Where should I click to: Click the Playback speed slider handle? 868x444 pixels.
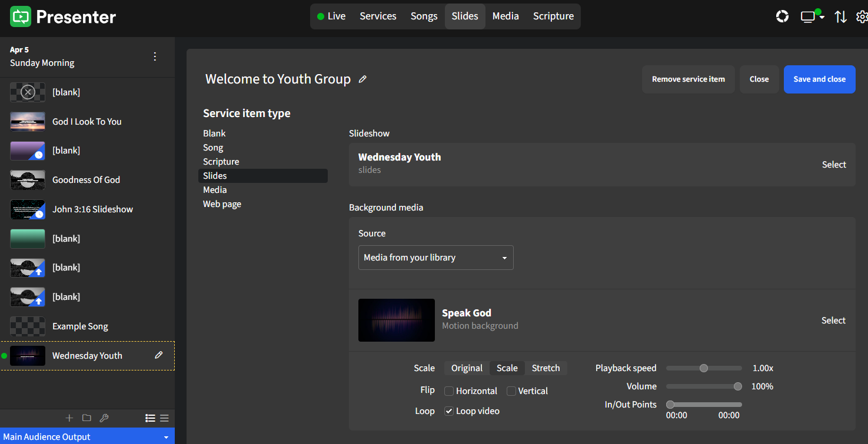pos(704,368)
